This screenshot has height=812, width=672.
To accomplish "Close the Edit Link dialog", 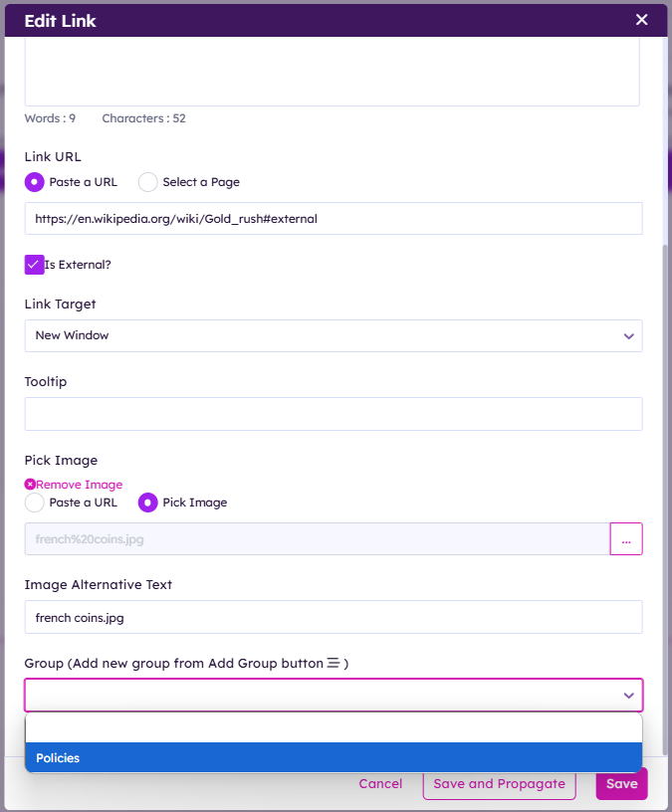I will [641, 20].
